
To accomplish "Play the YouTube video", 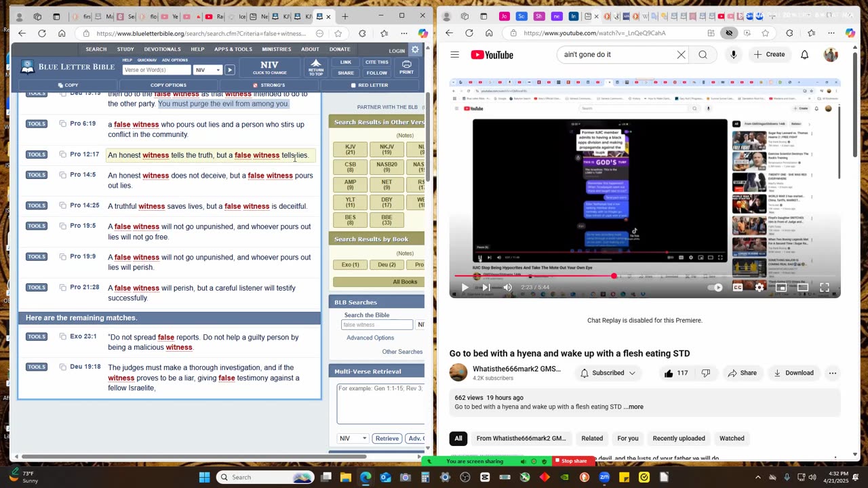I will coord(465,287).
